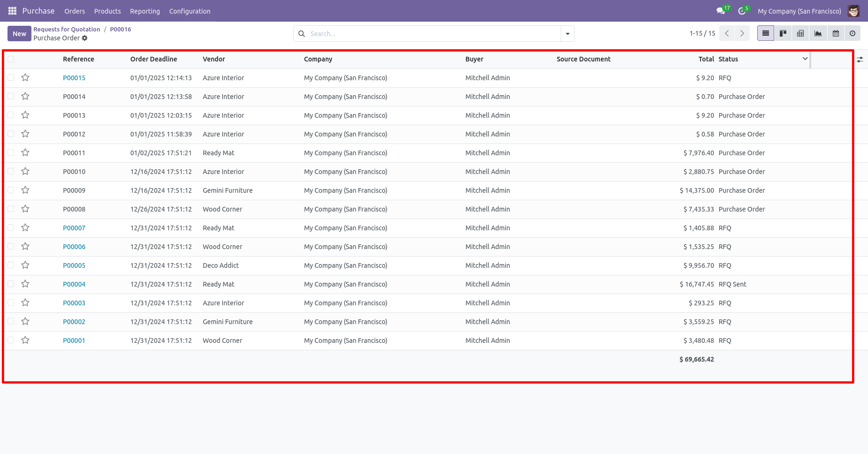Open the Products menu
Viewport: 868px width, 454px height.
pos(107,11)
